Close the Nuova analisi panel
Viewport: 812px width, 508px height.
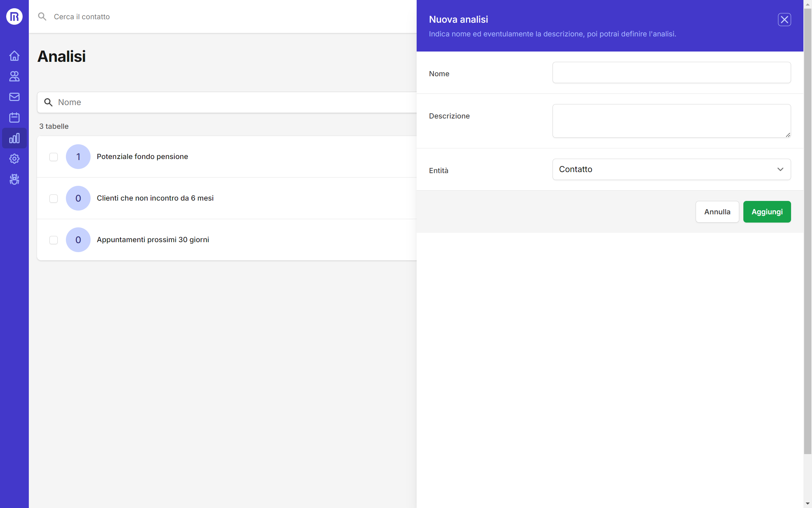point(784,20)
